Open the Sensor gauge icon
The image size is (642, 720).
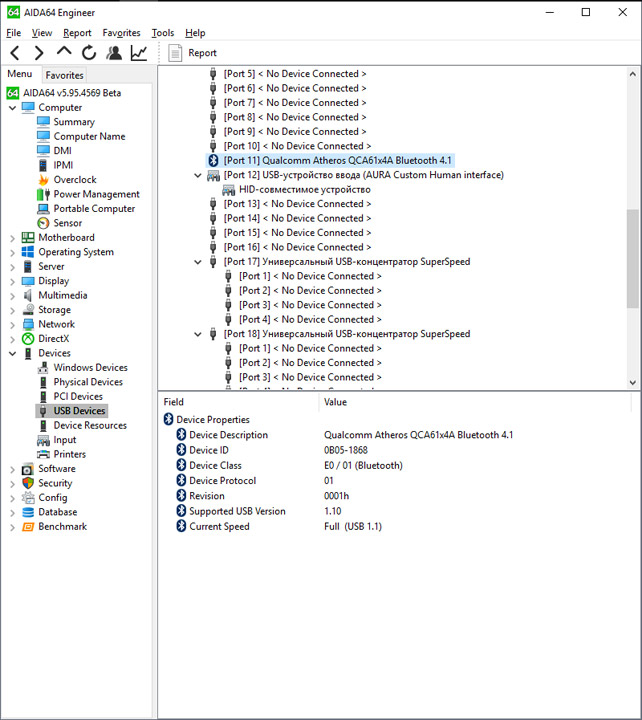click(x=43, y=223)
